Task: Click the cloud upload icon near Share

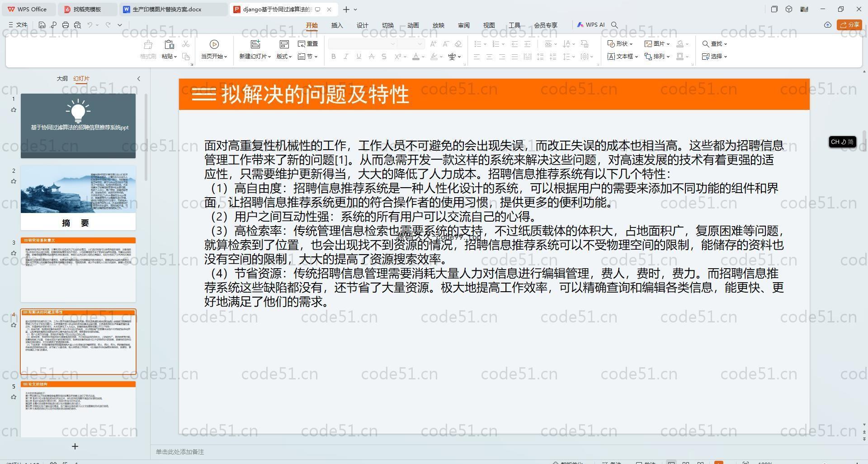Action: pos(828,25)
